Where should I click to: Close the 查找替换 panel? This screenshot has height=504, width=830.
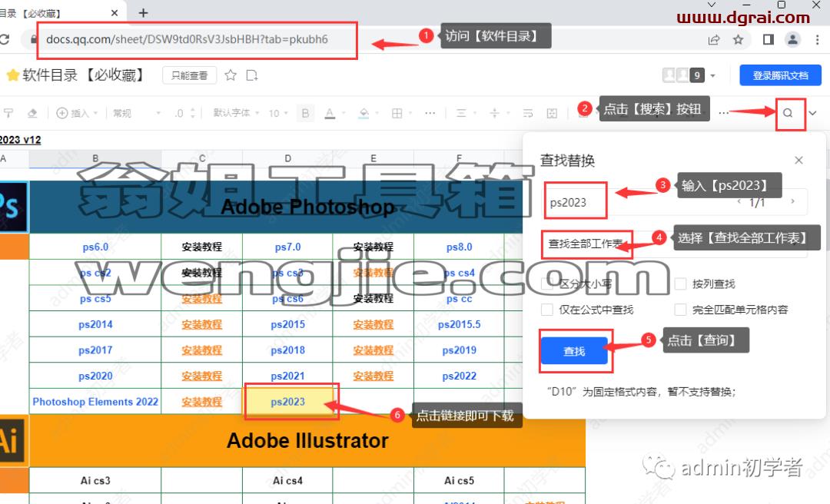tap(798, 160)
